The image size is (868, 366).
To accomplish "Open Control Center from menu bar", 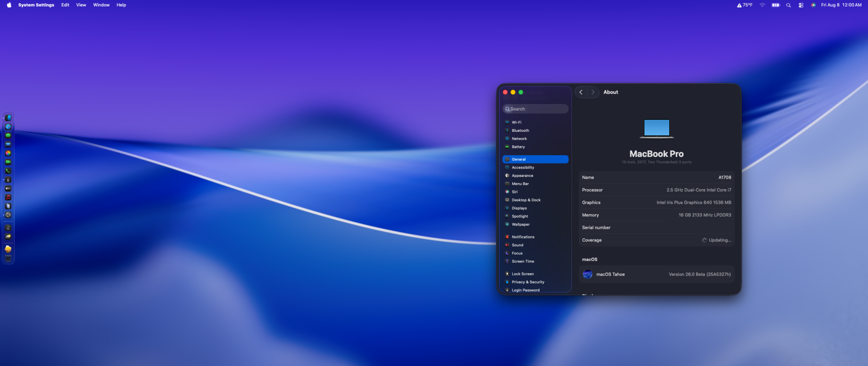I will (801, 5).
